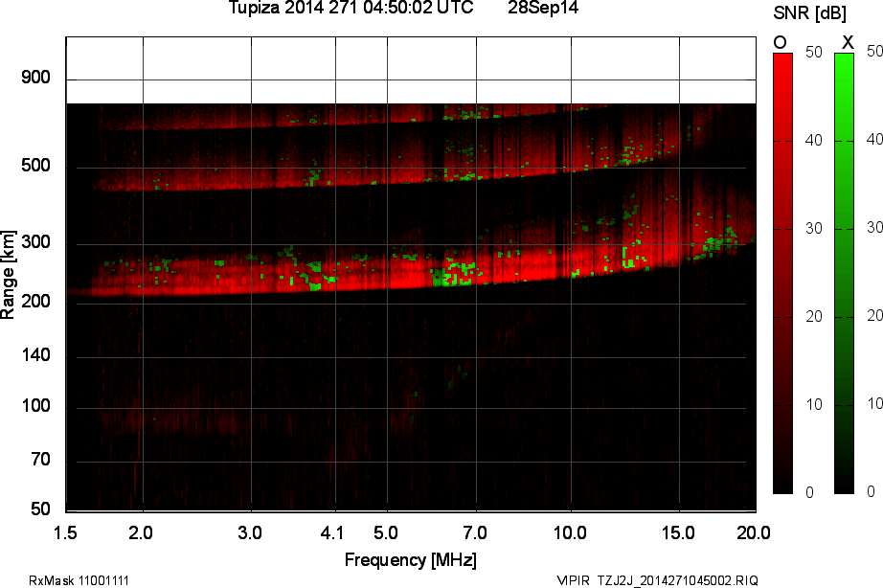Click the '1.5' frequency tick label
The height and width of the screenshot is (588, 883).
tap(65, 532)
